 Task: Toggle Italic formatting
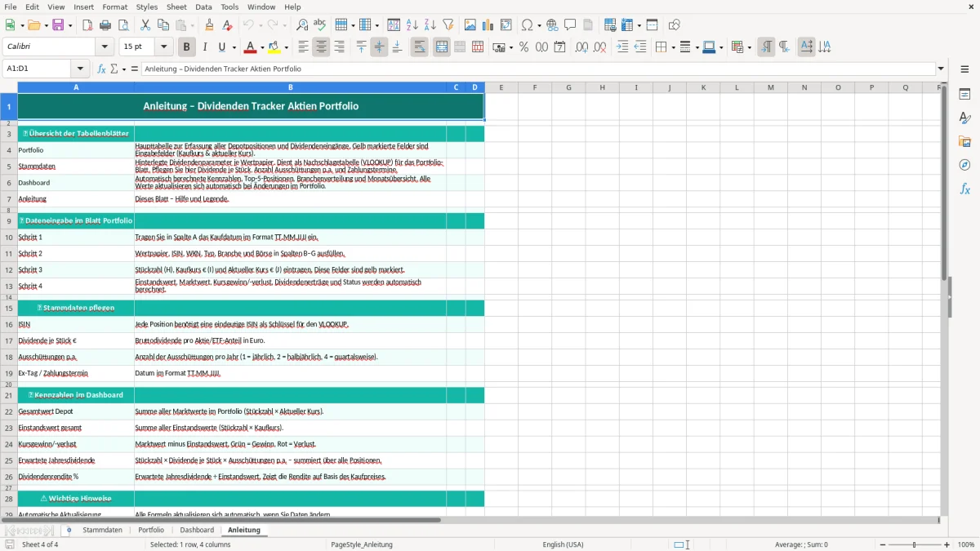(204, 47)
